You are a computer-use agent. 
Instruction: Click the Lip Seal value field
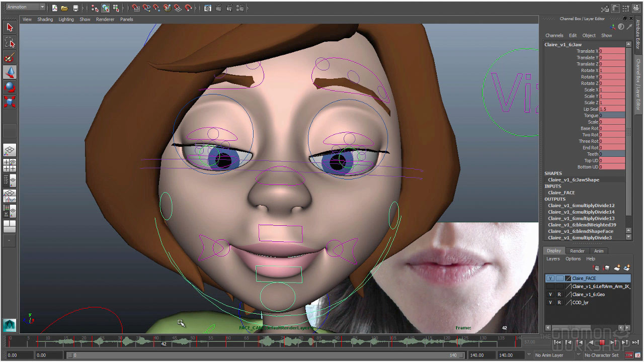pyautogui.click(x=612, y=109)
